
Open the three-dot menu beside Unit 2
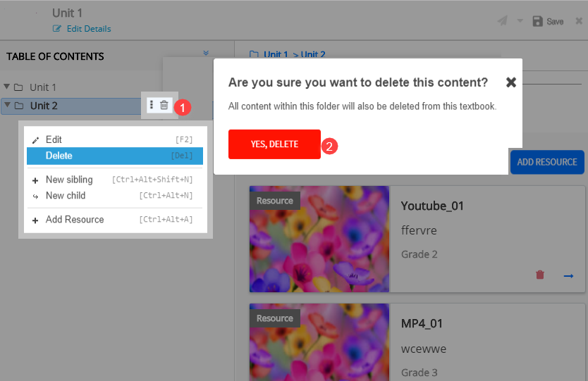152,105
